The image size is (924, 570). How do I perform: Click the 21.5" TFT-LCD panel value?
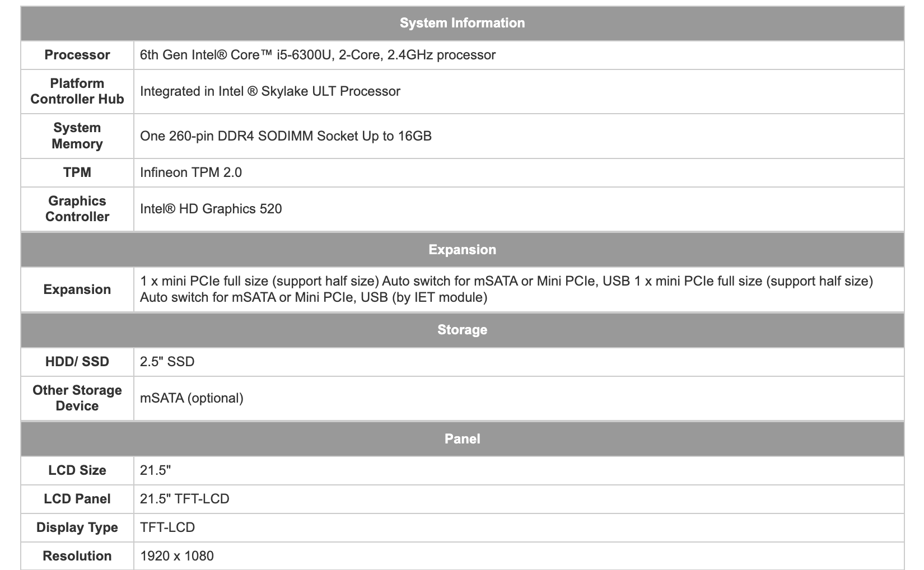(x=185, y=499)
